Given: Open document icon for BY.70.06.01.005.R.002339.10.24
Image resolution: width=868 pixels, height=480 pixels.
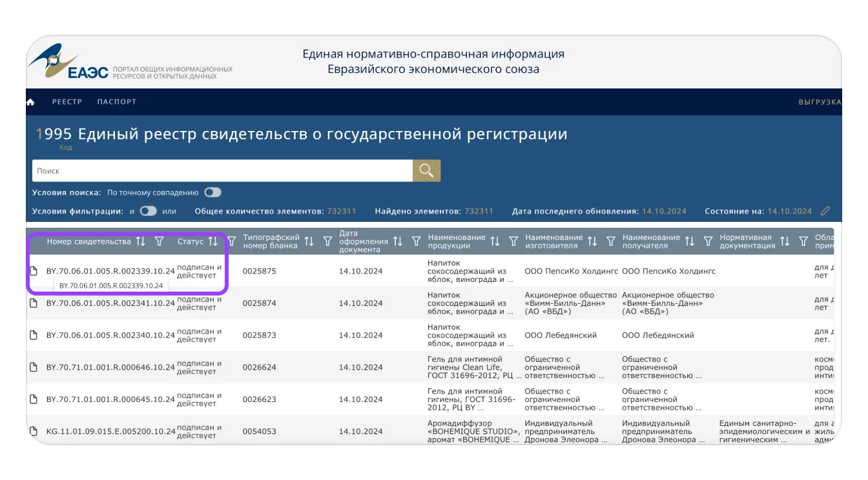Looking at the screenshot, I should pos(34,271).
